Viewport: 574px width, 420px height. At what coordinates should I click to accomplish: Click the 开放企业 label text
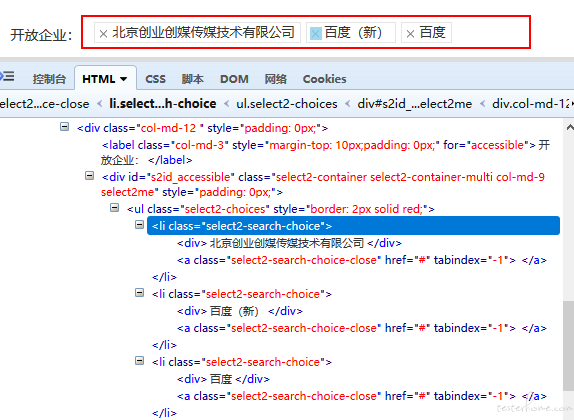click(41, 35)
